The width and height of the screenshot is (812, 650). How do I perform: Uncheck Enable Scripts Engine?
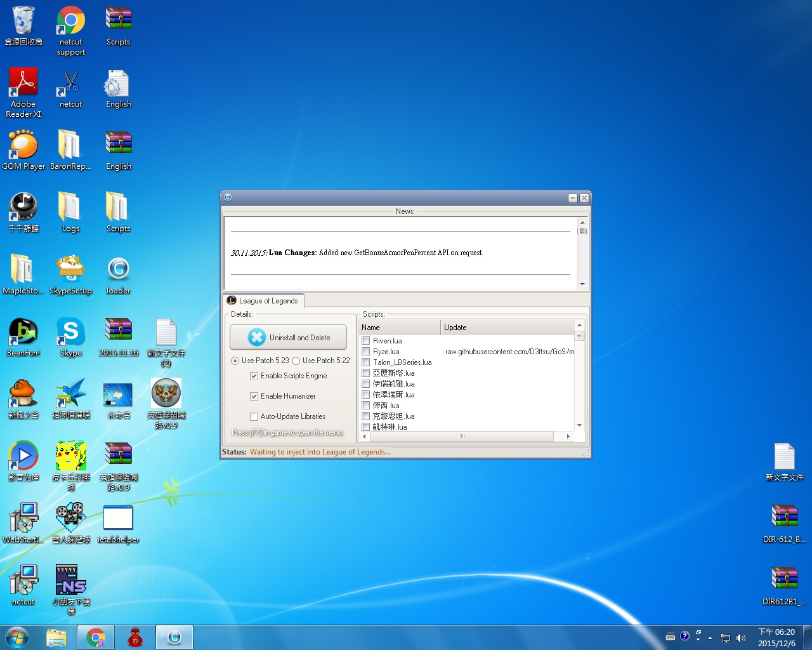click(x=254, y=376)
